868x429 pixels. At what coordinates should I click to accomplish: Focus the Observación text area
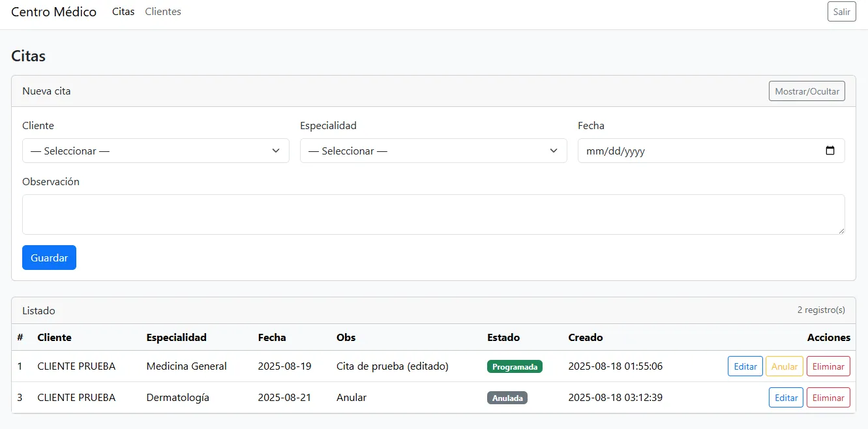[x=433, y=214]
